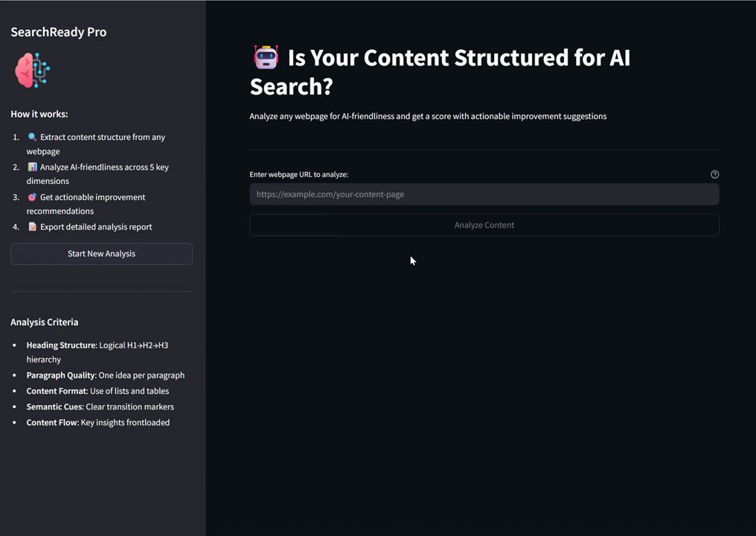
Task: Click the robot face emoji in heading
Action: [x=266, y=57]
